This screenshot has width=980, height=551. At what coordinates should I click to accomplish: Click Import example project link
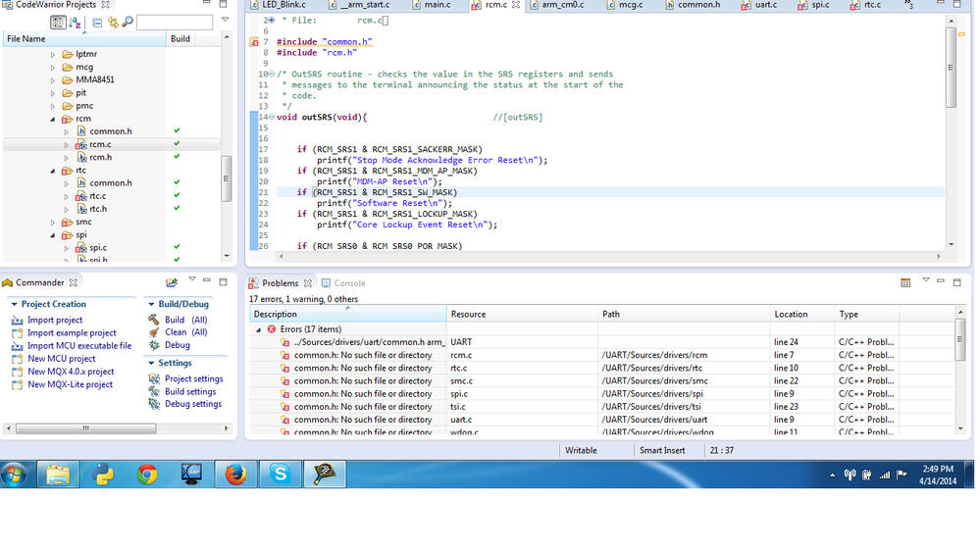(x=72, y=333)
